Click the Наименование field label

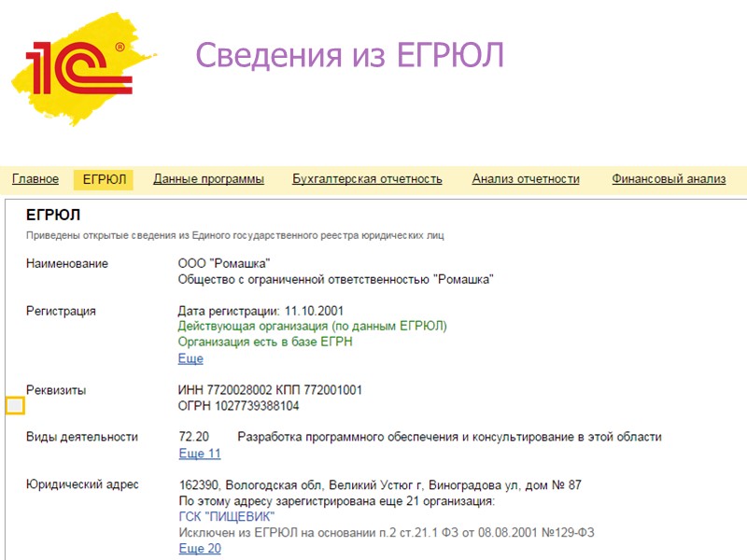[x=67, y=263]
